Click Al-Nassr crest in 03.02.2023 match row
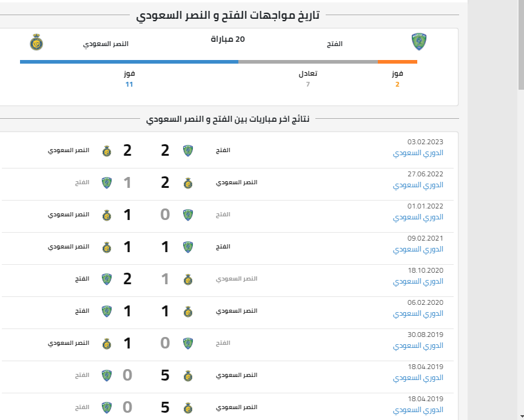 pyautogui.click(x=107, y=151)
